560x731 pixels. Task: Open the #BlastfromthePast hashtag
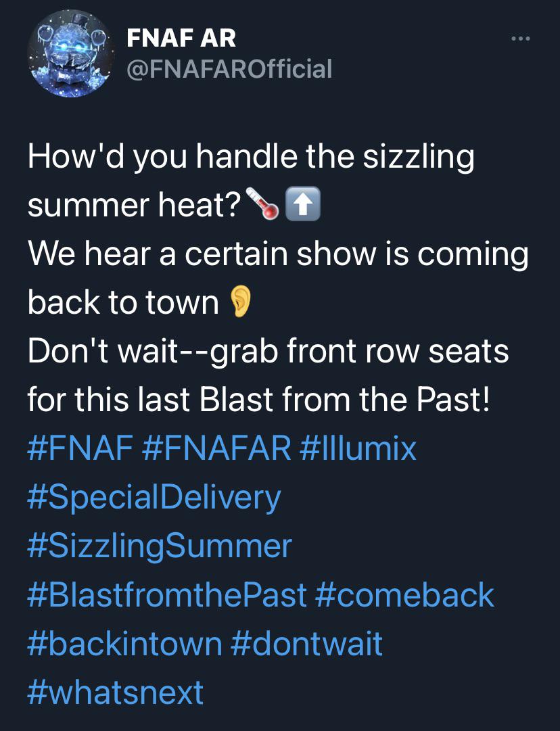tap(166, 595)
